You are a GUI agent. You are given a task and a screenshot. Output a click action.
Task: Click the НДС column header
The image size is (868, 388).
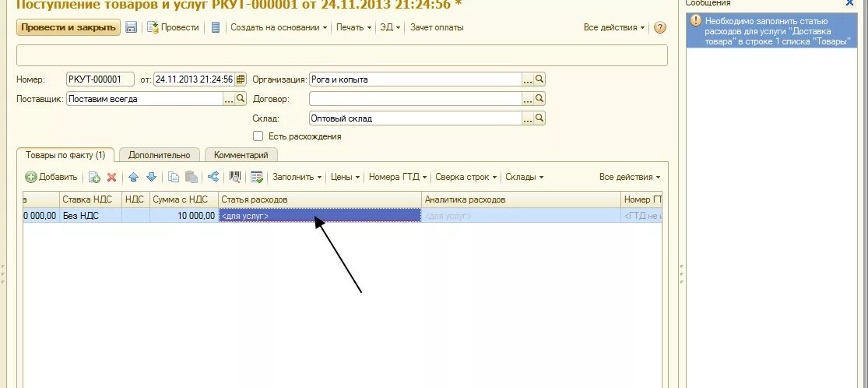point(135,199)
